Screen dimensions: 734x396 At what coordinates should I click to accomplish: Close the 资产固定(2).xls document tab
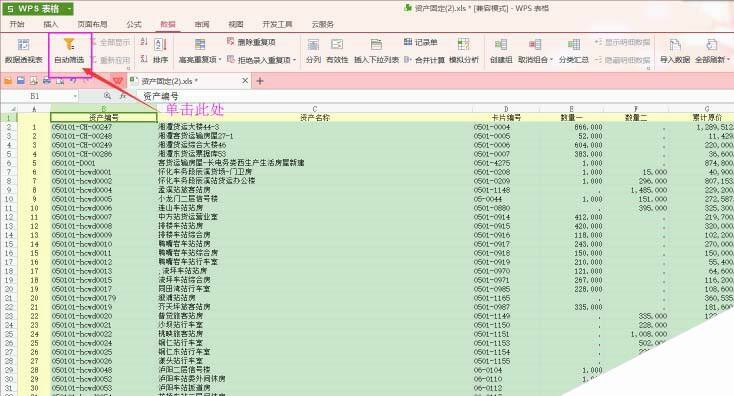click(x=245, y=81)
